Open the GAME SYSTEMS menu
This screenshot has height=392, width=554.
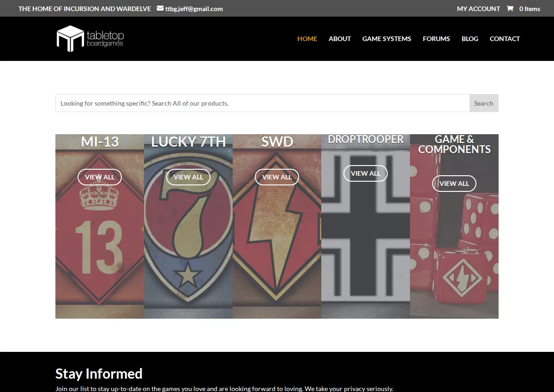click(x=387, y=39)
